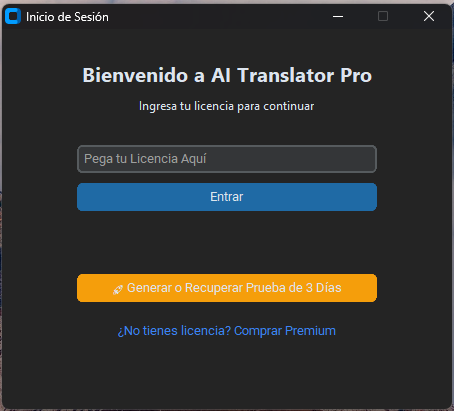The height and width of the screenshot is (411, 454).
Task: Click the greyed-out maximize window icon
Action: [x=383, y=16]
